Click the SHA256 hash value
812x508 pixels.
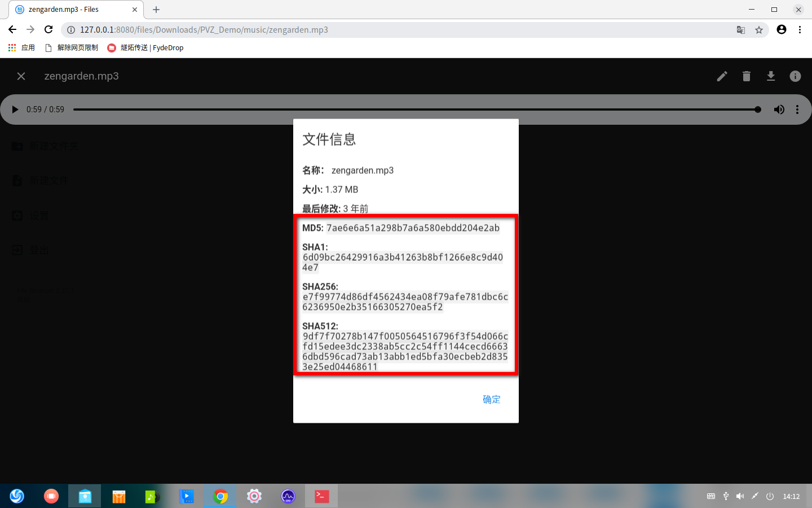[x=405, y=302]
